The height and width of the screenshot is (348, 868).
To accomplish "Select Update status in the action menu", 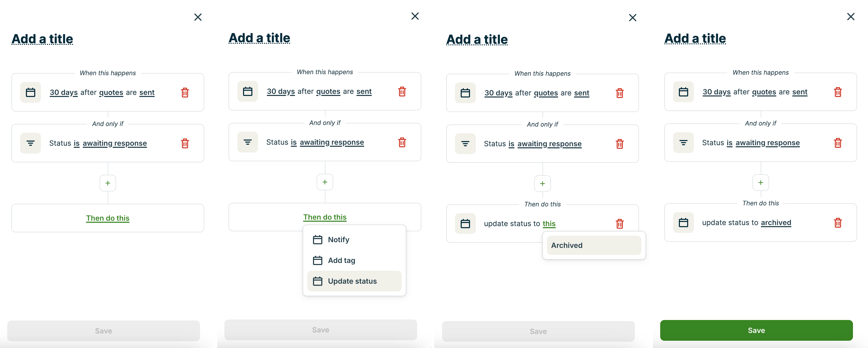I will pyautogui.click(x=352, y=281).
